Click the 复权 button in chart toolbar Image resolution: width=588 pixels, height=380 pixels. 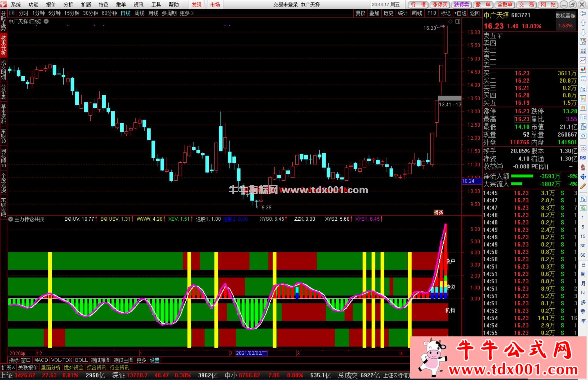tap(360, 13)
